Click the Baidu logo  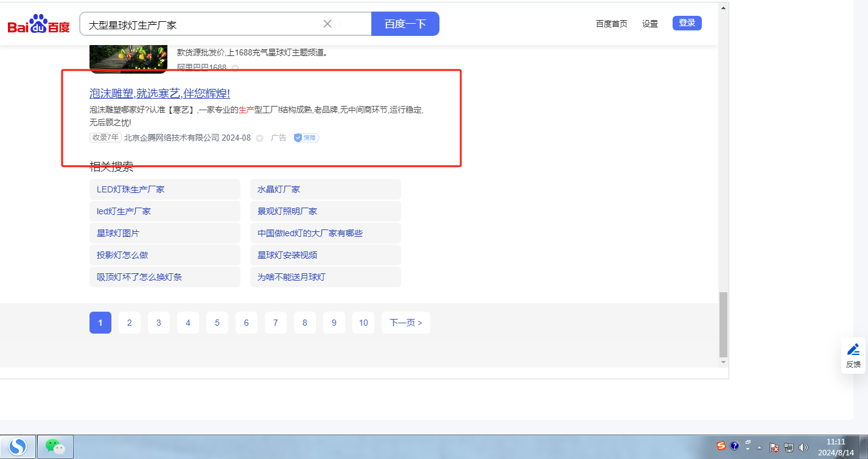click(x=38, y=24)
